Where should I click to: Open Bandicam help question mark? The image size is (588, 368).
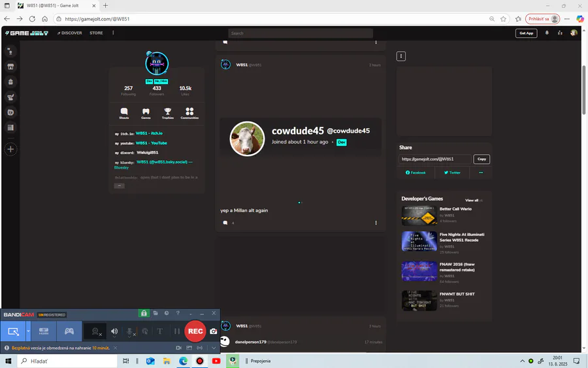178,313
